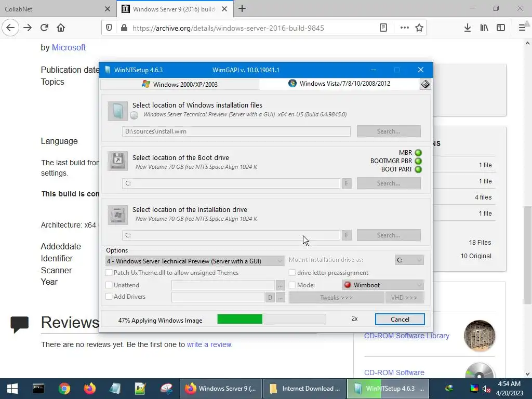Click the Boot drive floppy icon

point(118,161)
